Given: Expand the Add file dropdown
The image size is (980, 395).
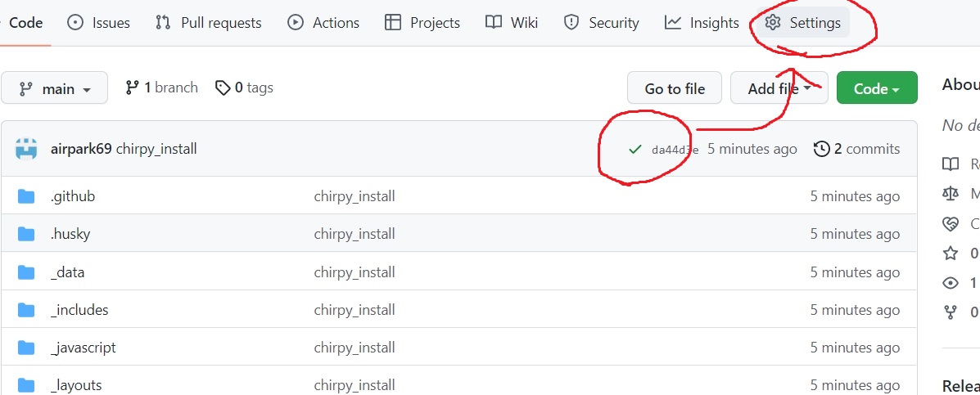Looking at the screenshot, I should 779,89.
